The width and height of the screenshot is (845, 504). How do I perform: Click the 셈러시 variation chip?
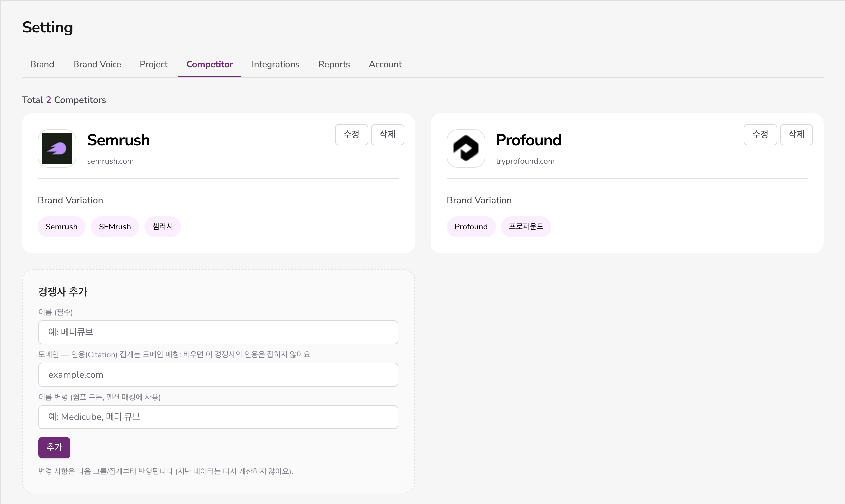pos(163,227)
